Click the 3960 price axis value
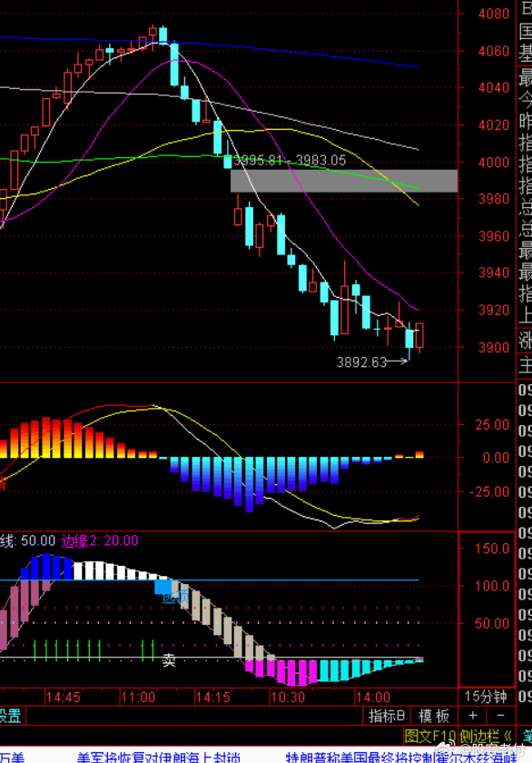 coord(494,236)
